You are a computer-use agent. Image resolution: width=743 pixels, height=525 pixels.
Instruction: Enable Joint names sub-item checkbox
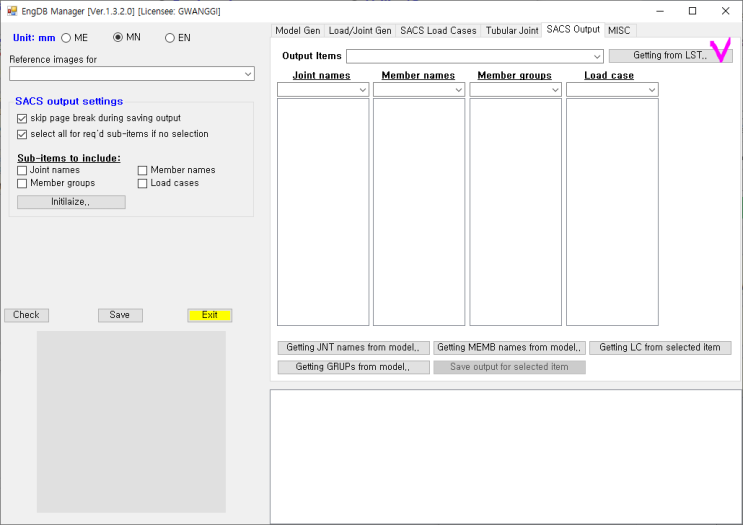pyautogui.click(x=22, y=170)
